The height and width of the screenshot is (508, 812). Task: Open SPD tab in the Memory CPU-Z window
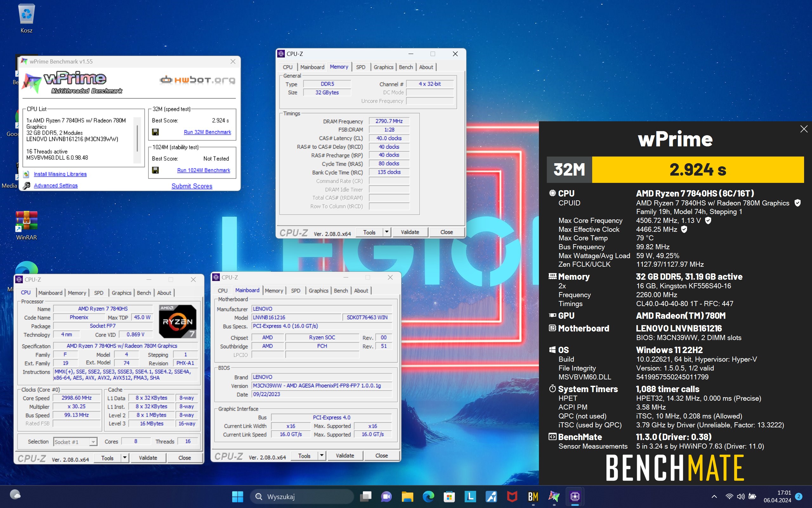coord(361,67)
